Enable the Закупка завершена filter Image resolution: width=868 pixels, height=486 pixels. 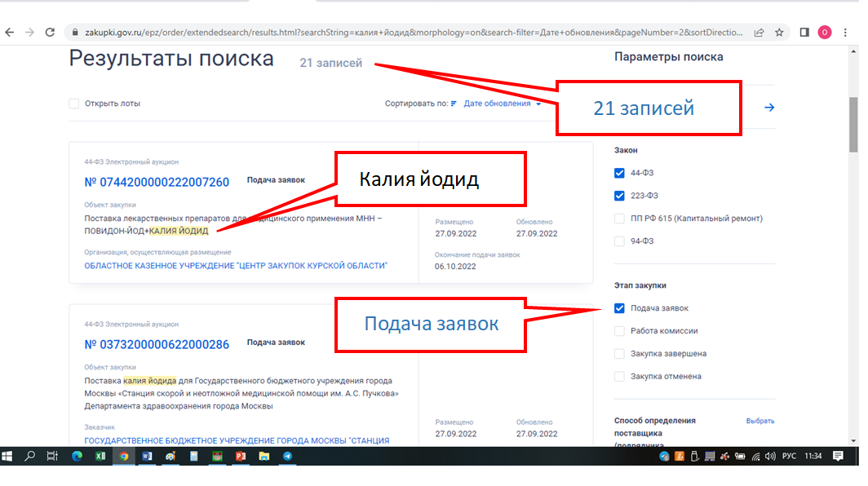click(x=620, y=353)
